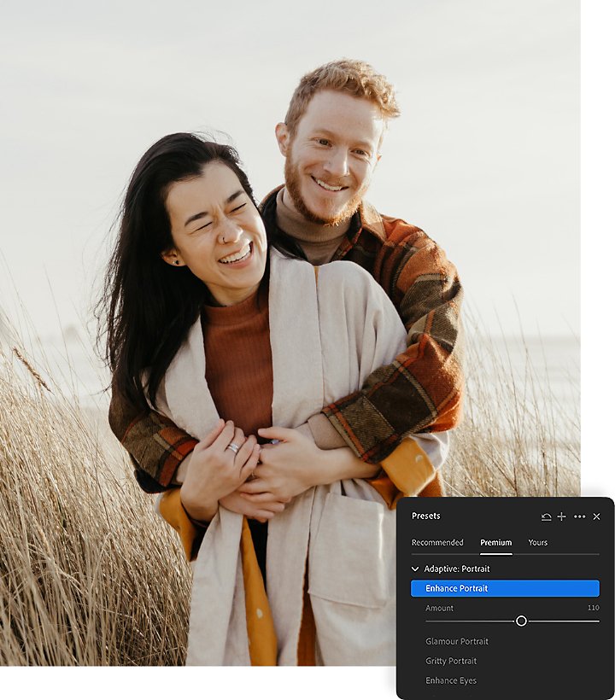This screenshot has height=700, width=615.
Task: Choose the Gritty Portrait preset
Action: click(x=451, y=661)
